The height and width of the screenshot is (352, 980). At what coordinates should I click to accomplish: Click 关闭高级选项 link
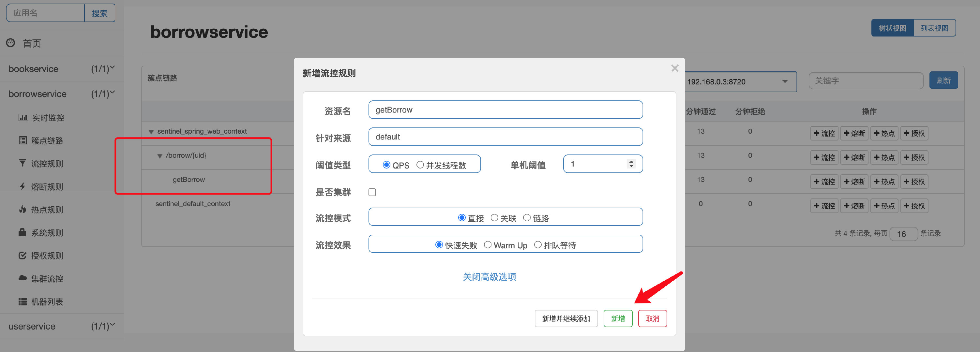pos(489,277)
